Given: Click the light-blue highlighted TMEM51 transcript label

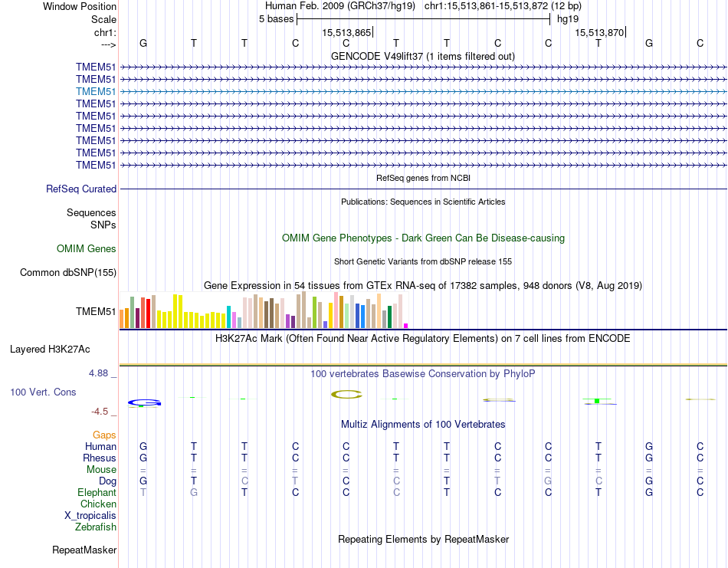Looking at the screenshot, I should tap(96, 91).
